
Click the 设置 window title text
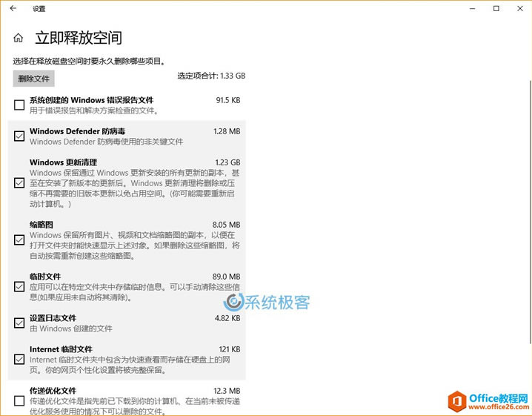[x=39, y=9]
